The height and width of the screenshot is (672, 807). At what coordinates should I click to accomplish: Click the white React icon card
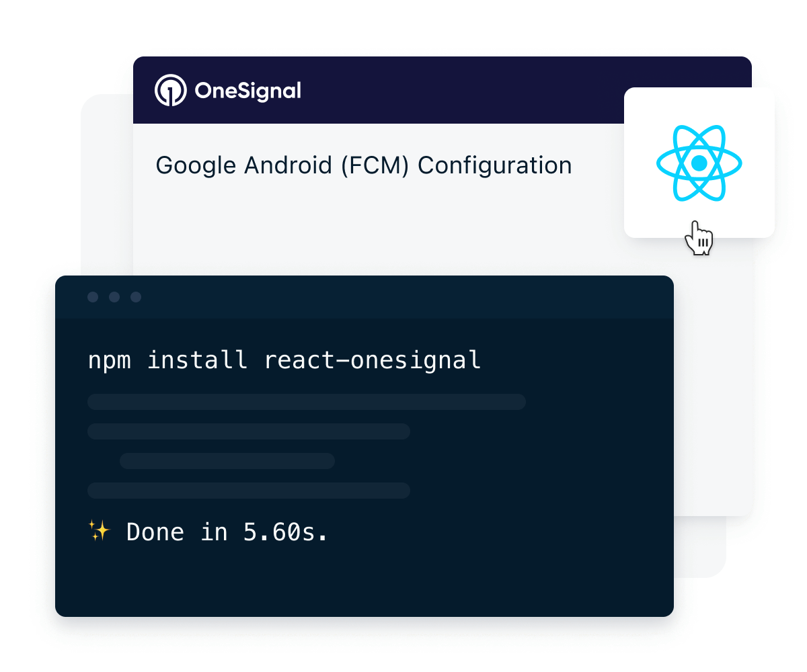pos(699,161)
